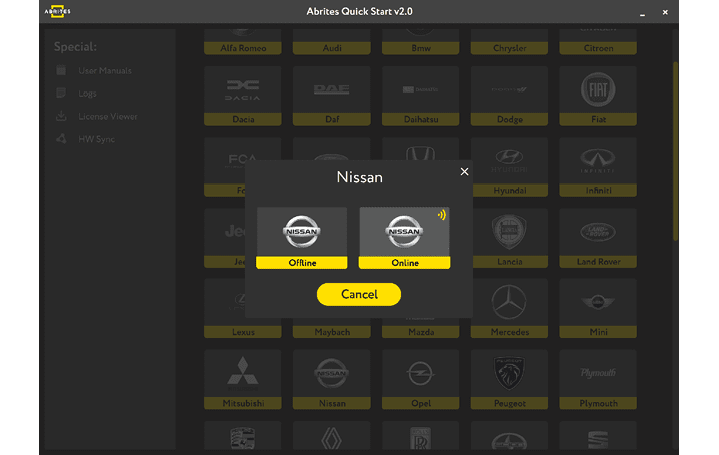Select the Nissan Offline option
The image size is (719, 455).
click(x=301, y=238)
